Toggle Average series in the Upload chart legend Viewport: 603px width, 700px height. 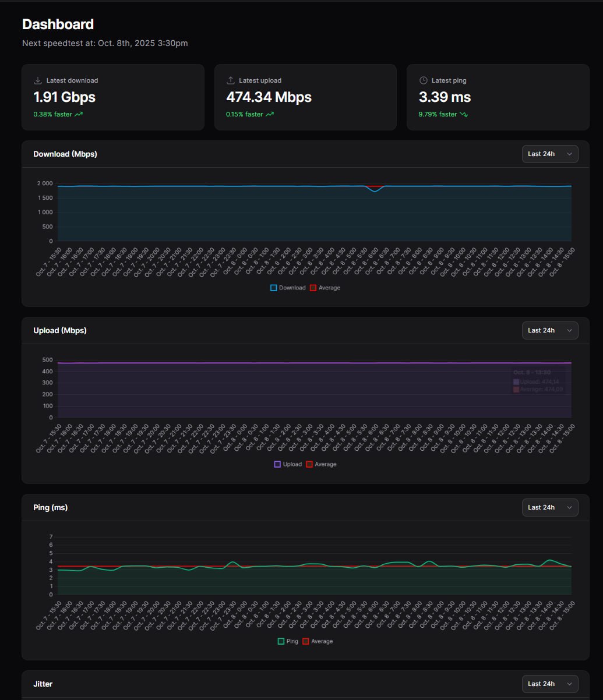321,464
